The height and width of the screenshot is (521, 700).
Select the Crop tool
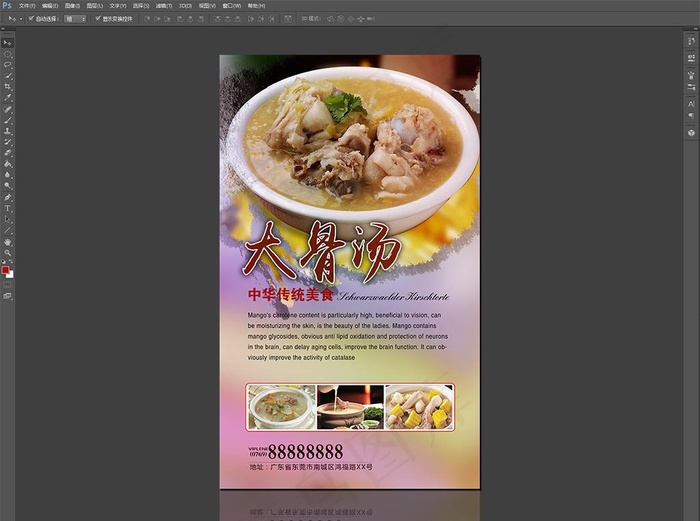8,87
